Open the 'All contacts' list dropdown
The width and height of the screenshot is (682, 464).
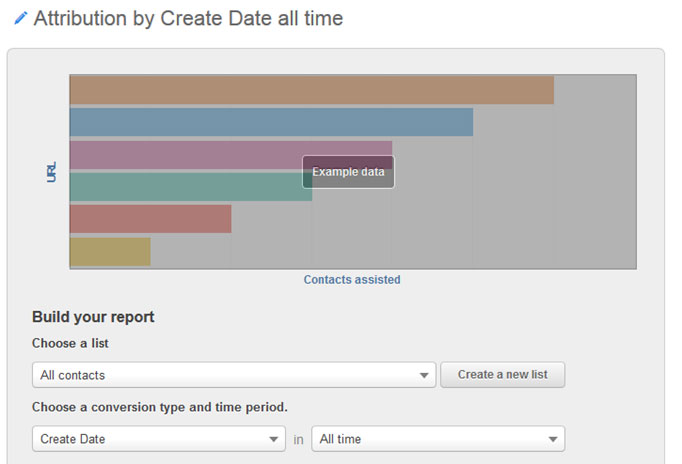(234, 375)
